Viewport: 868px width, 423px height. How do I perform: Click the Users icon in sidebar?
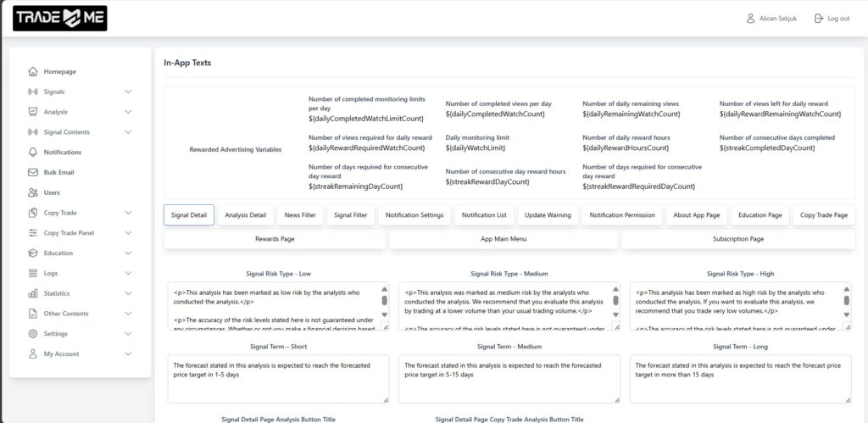coord(33,192)
